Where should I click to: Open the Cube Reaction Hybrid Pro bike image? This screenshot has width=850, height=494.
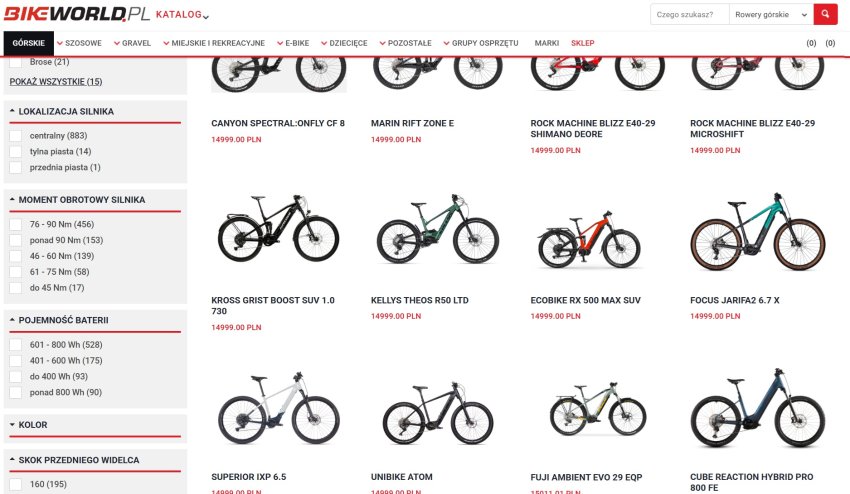tap(757, 407)
